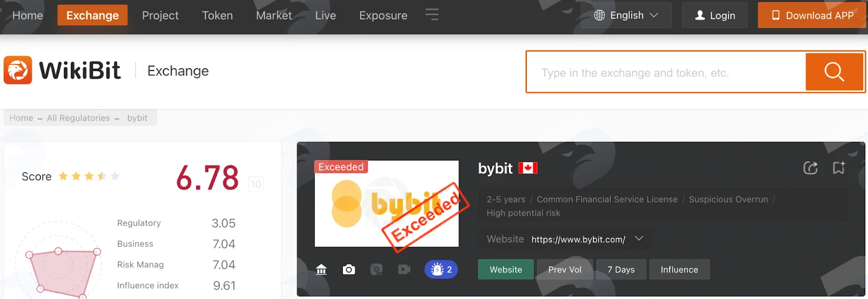Click the bybit breadcrumb
Viewport: 868px width, 299px height.
click(137, 118)
